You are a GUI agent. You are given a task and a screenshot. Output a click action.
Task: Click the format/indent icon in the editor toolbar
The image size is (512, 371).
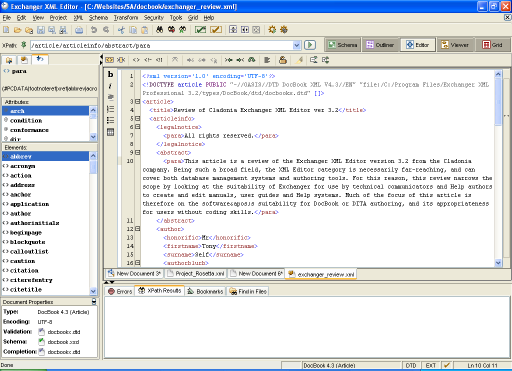[x=267, y=60]
